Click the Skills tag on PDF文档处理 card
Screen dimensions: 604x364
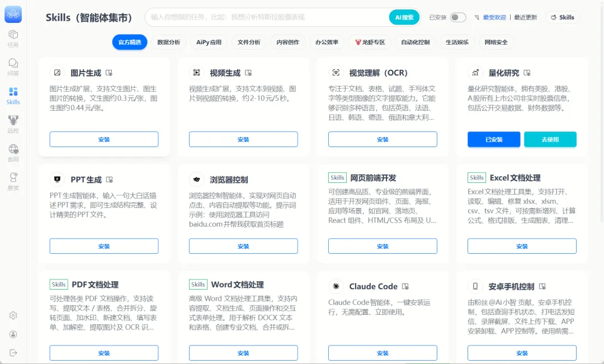click(x=59, y=284)
